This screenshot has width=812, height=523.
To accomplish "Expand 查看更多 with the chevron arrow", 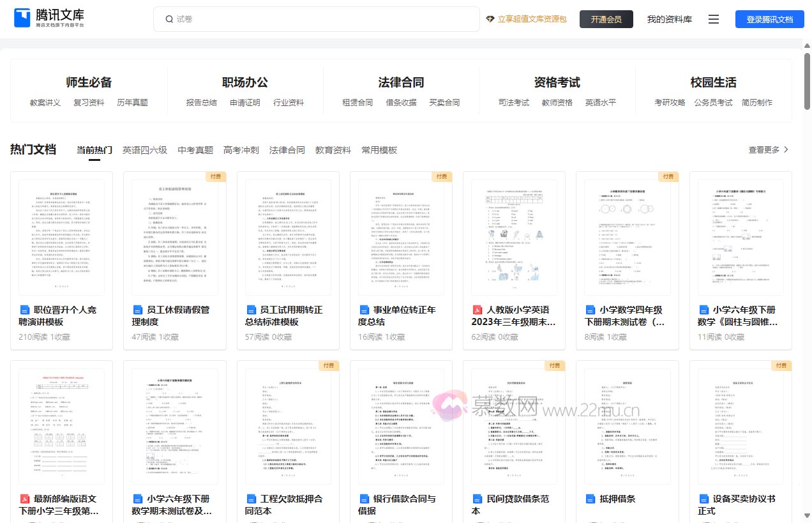I will coord(769,150).
